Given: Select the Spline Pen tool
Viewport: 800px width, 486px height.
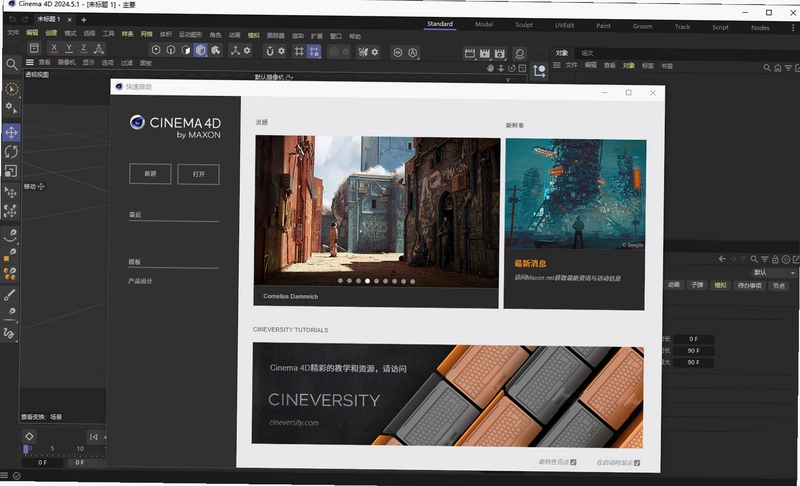Looking at the screenshot, I should coord(11,235).
